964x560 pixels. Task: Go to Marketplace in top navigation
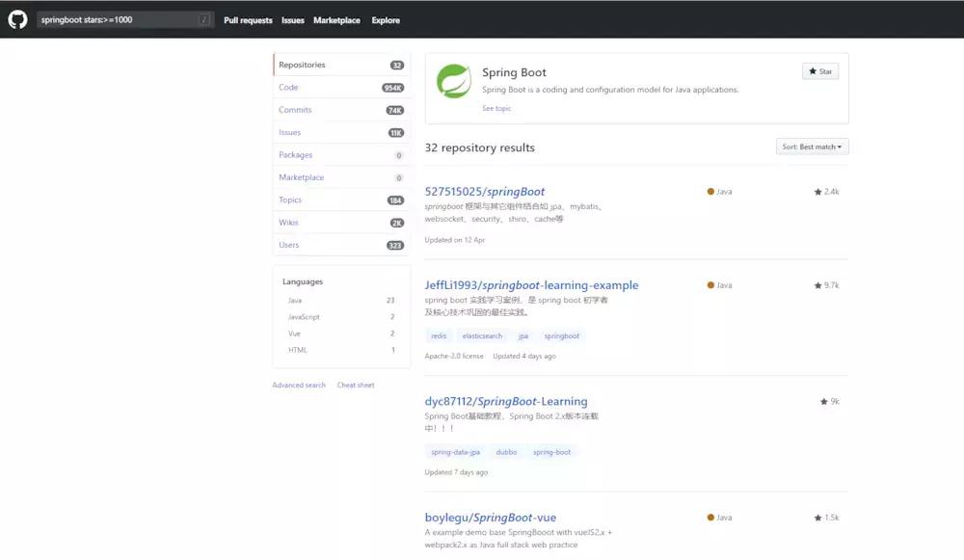point(336,20)
